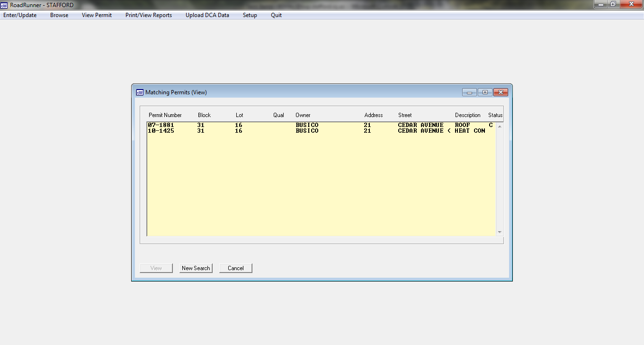644x345 pixels.
Task: Click the Block column header
Action: click(x=204, y=115)
